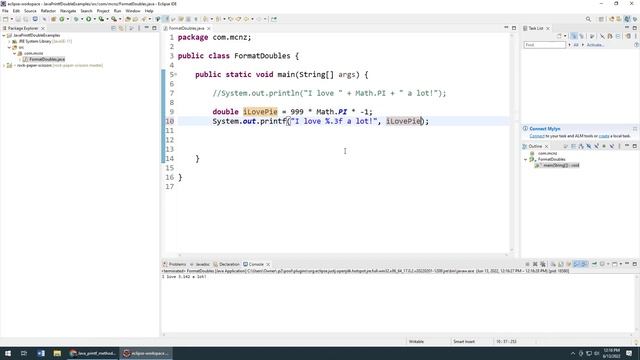Click the Debug bug toolbar icon
The image size is (640, 360).
coord(76,19)
